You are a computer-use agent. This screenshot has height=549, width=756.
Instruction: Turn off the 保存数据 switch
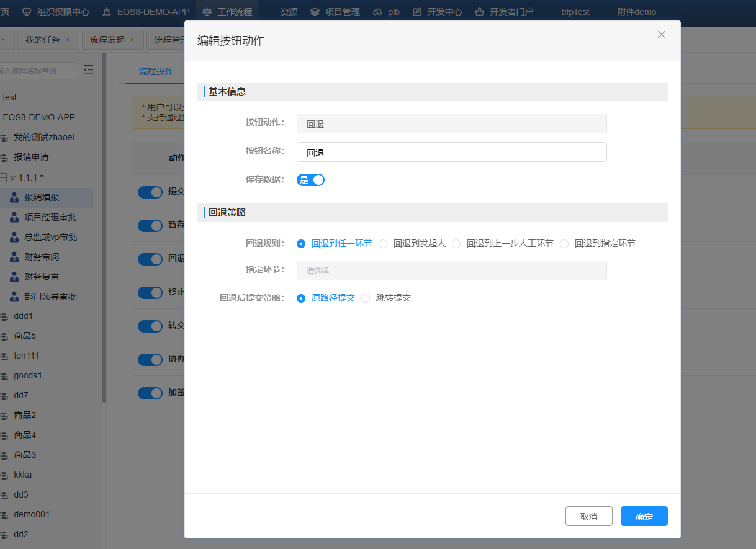[x=310, y=180]
